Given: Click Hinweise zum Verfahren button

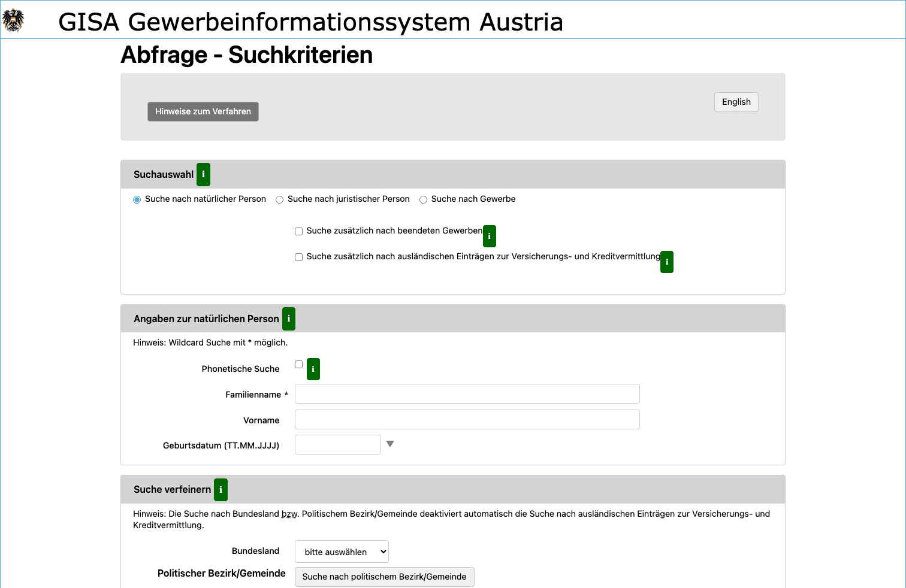Looking at the screenshot, I should click(203, 111).
